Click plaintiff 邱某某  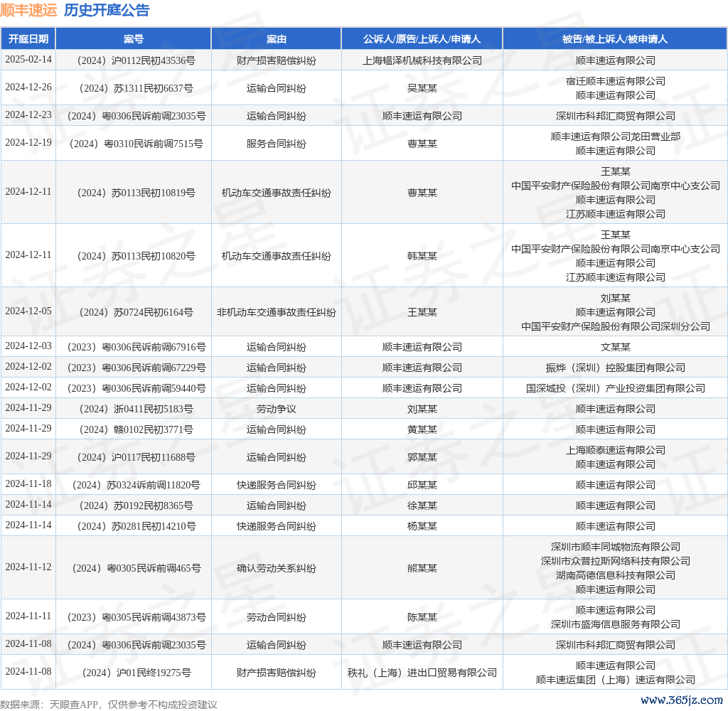click(422, 486)
